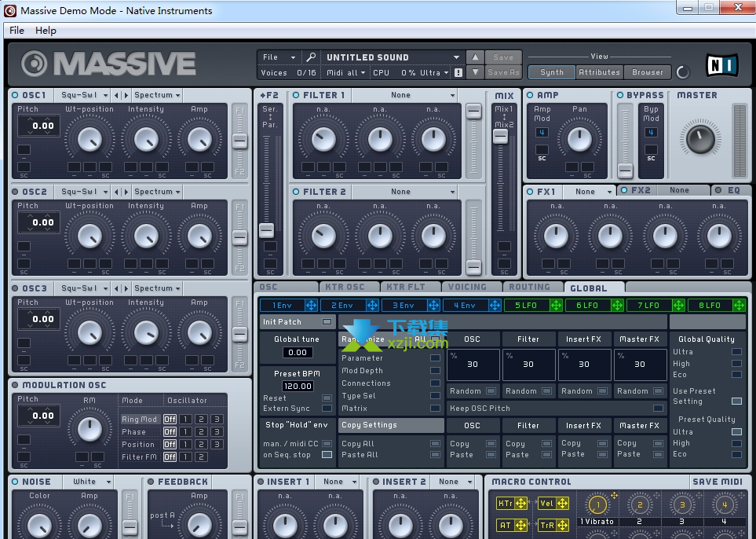Open the preset File dropdown
This screenshot has width=756, height=539.
pyautogui.click(x=279, y=57)
